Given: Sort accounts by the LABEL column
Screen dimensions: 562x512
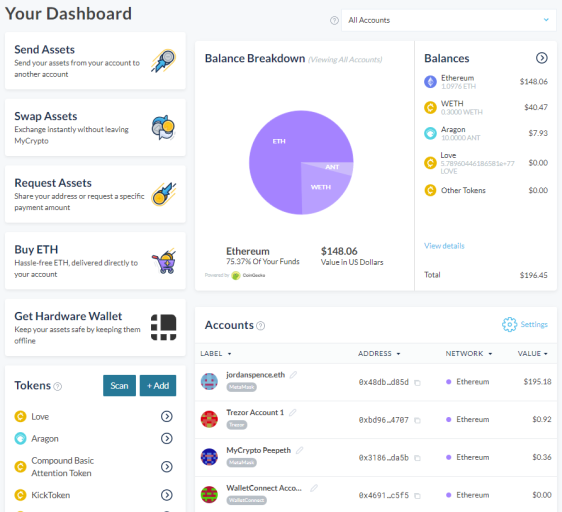Looking at the screenshot, I should (216, 354).
